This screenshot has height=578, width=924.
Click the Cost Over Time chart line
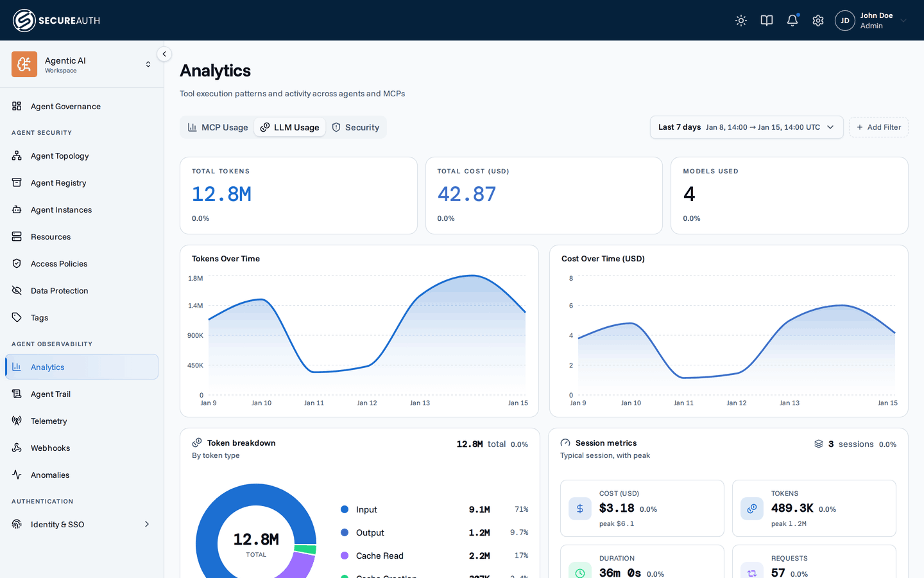pyautogui.click(x=737, y=342)
